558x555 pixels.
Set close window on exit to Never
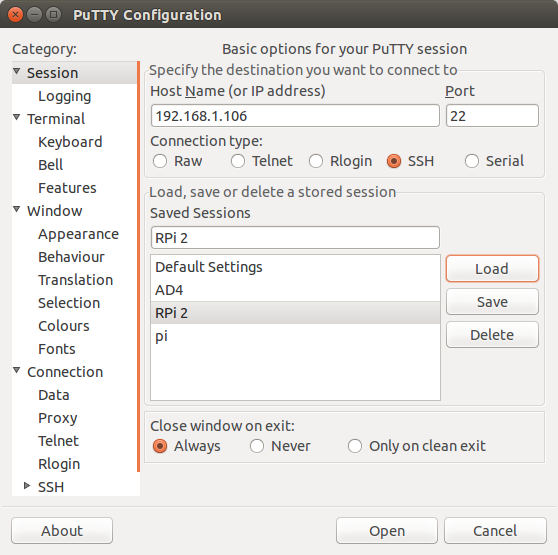point(257,446)
